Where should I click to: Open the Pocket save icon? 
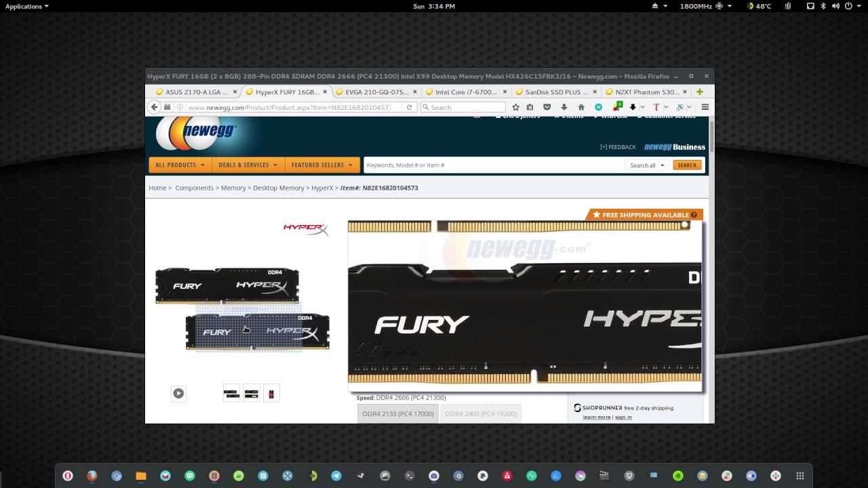pyautogui.click(x=547, y=107)
